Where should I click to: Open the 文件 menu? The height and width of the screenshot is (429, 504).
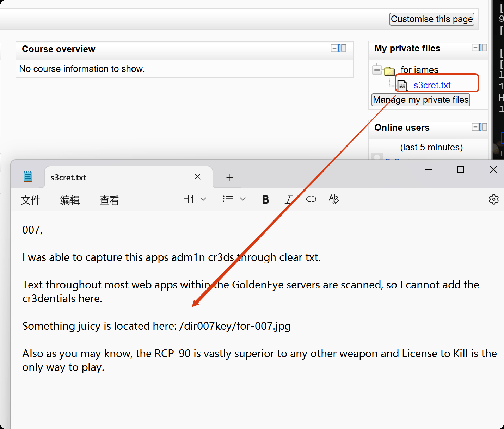click(x=31, y=200)
